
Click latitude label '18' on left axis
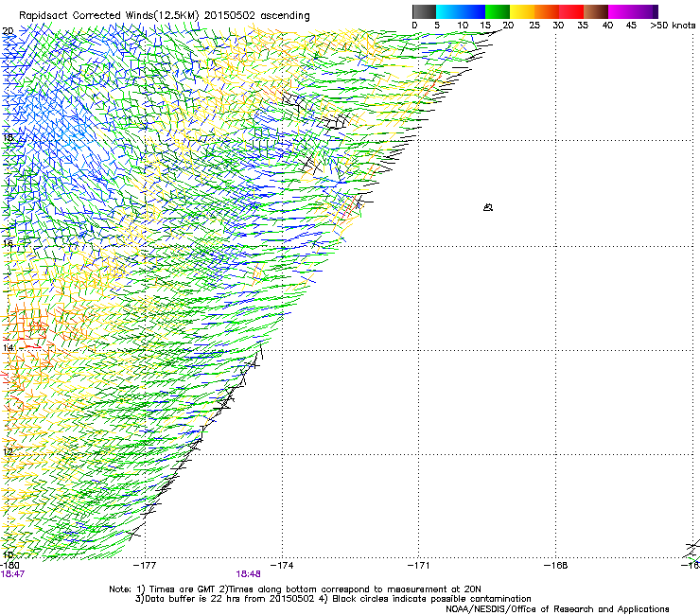(x=8, y=137)
